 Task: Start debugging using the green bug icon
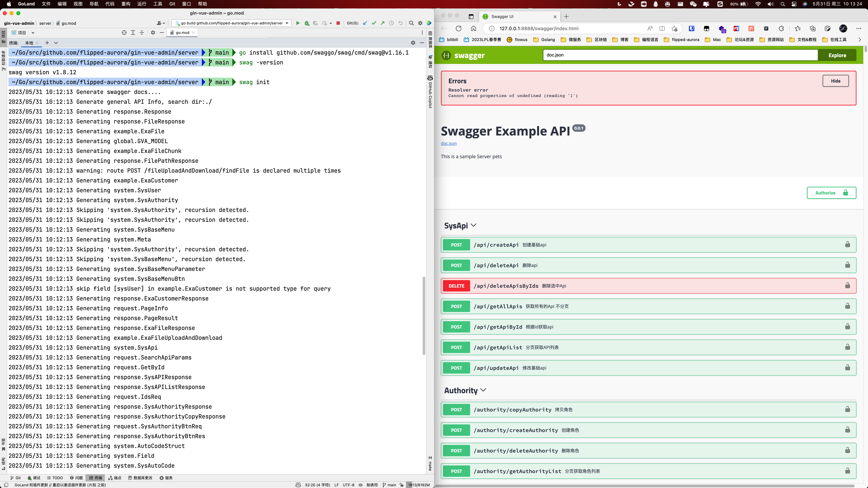point(307,23)
